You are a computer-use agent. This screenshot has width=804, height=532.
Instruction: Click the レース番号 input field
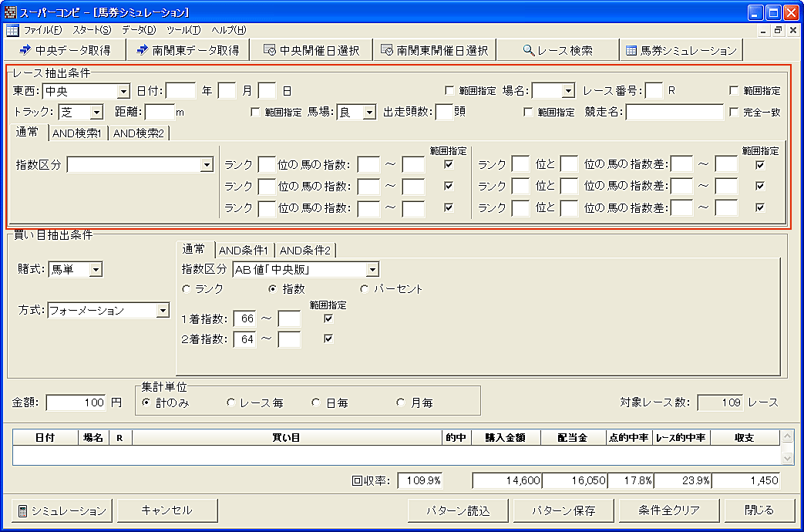click(654, 91)
